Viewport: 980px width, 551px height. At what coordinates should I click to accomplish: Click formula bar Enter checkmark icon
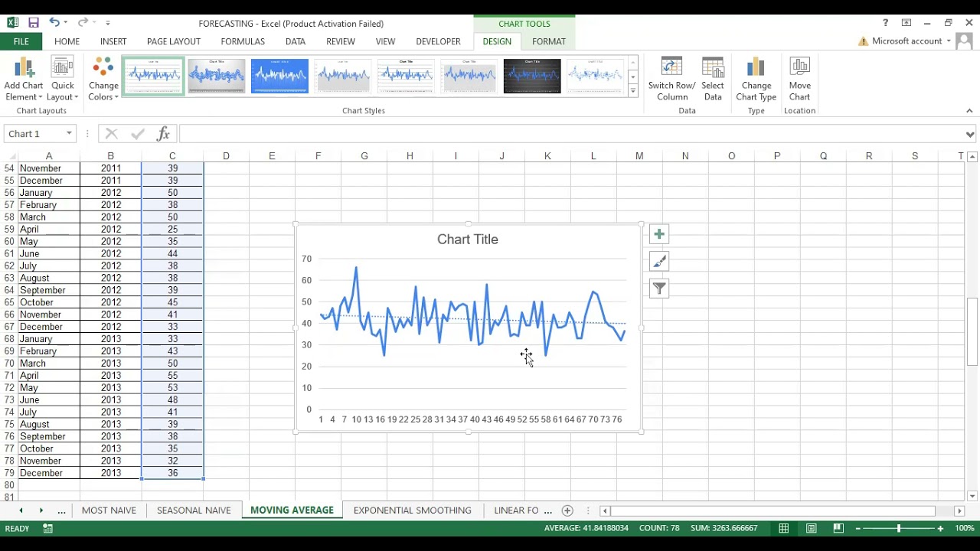click(x=138, y=134)
